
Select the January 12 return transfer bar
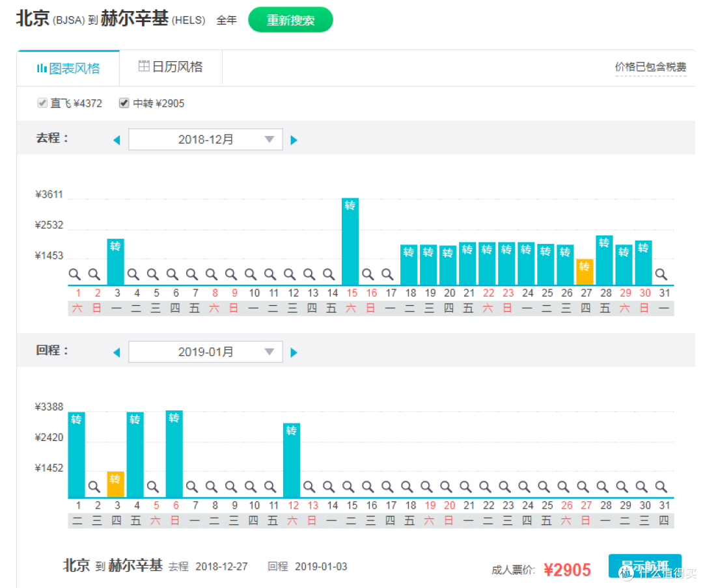coord(292,460)
